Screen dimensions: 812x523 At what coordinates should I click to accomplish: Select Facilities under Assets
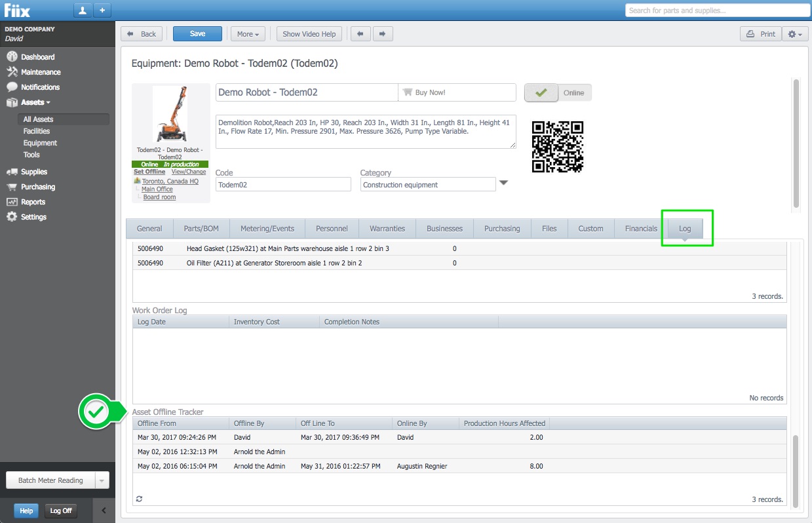click(x=37, y=131)
